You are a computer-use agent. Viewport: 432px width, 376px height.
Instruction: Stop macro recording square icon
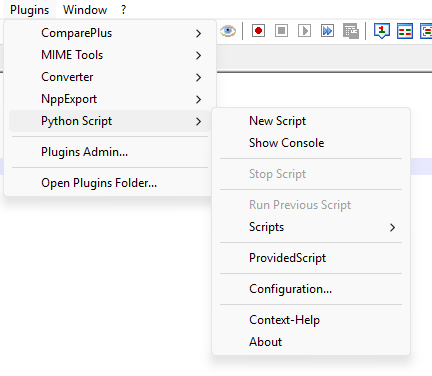(x=281, y=31)
